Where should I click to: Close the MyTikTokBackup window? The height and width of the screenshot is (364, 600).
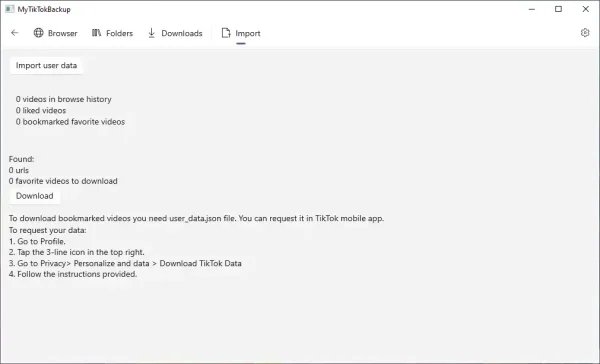(585, 9)
